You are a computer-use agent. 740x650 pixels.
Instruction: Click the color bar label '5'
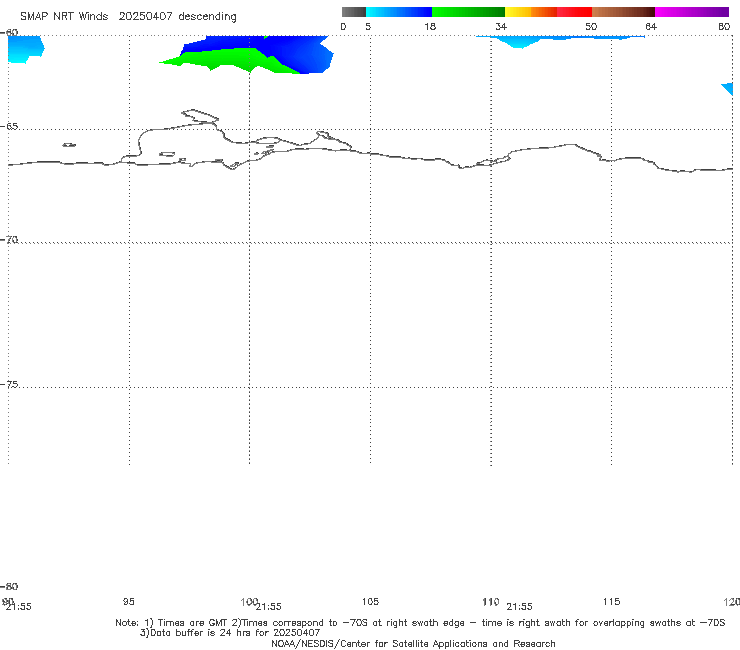(368, 26)
